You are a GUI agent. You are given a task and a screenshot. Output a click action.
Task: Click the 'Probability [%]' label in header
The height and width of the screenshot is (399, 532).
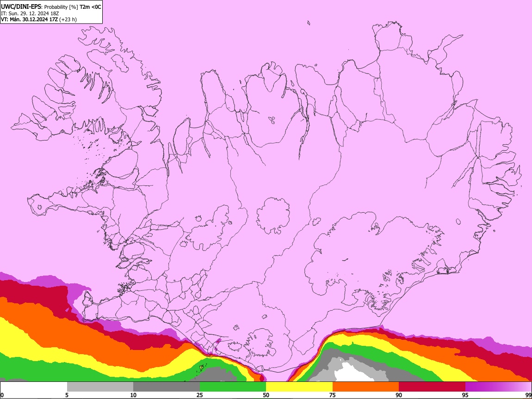[x=61, y=7]
